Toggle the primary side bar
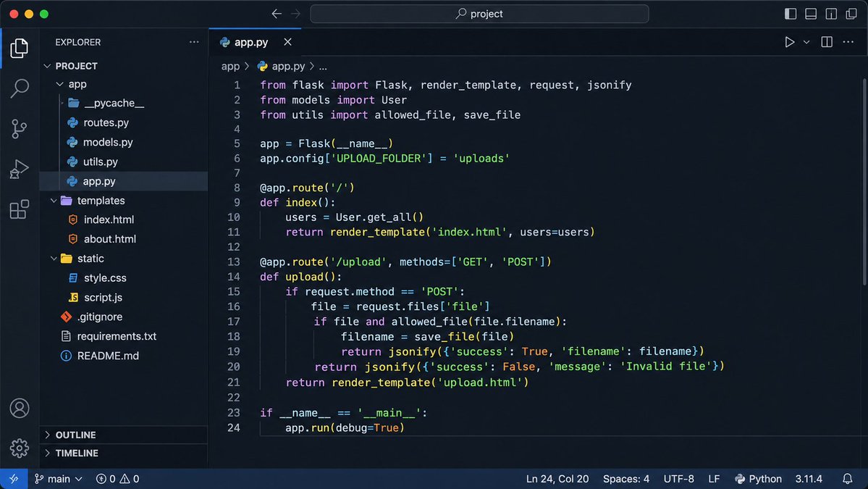The width and height of the screenshot is (868, 489). (791, 14)
